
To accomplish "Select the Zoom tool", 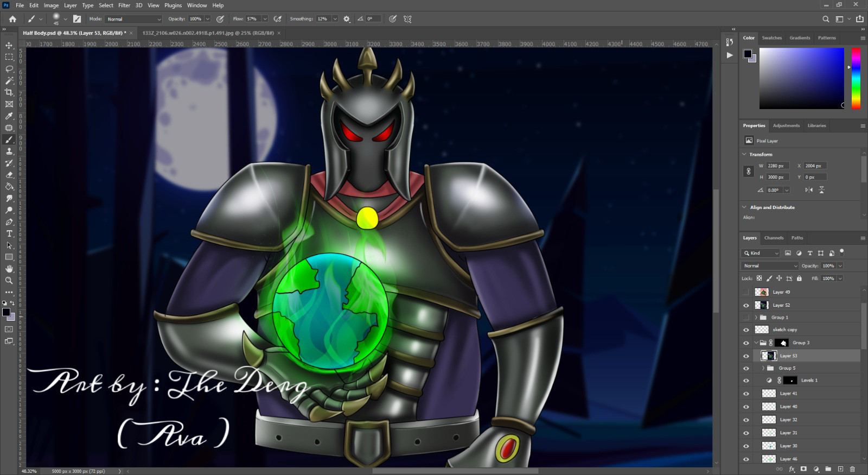I will 9,281.
